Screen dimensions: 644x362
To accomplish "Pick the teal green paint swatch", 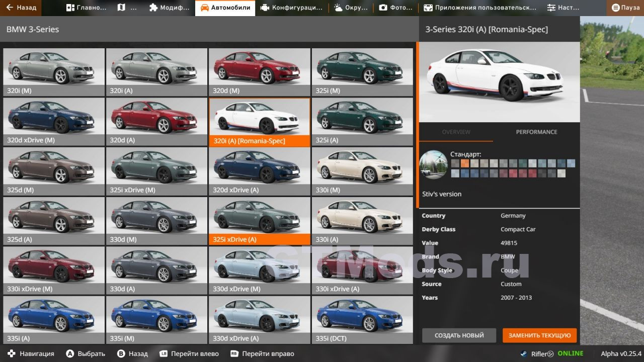I will pos(523,163).
